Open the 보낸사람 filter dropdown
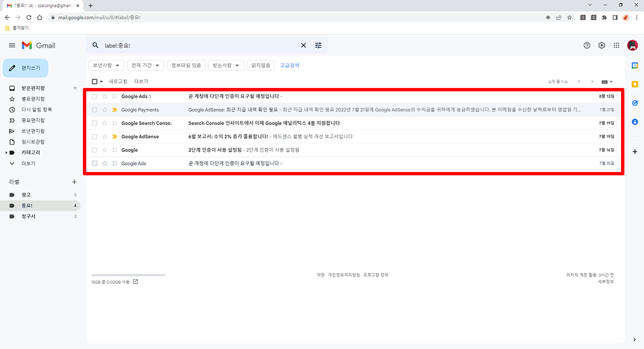 pos(106,66)
